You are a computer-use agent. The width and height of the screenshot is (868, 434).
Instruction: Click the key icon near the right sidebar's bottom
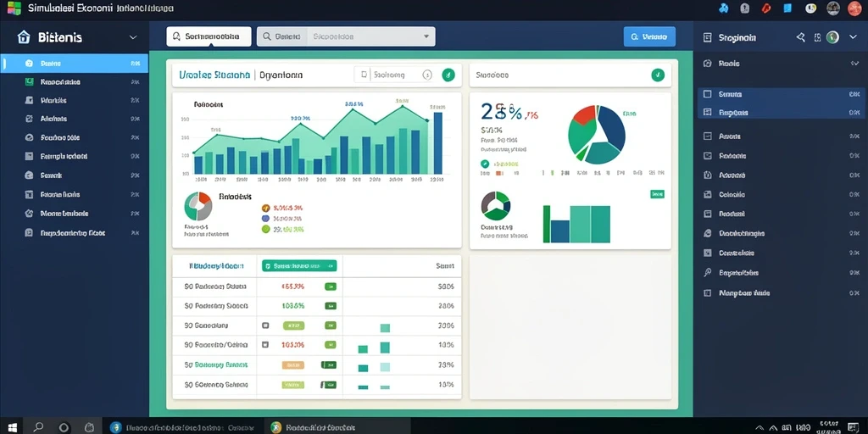coord(707,273)
